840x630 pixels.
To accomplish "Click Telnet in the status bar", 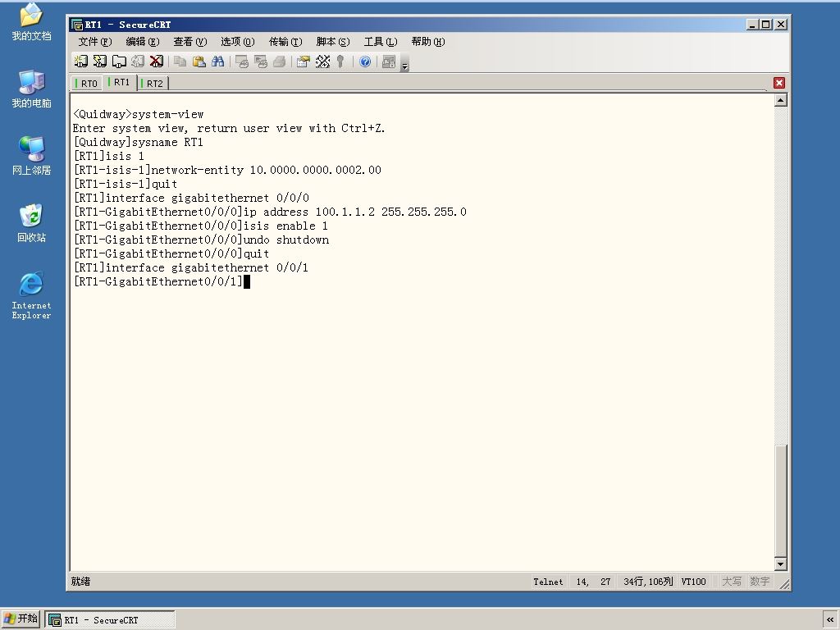I will [548, 582].
